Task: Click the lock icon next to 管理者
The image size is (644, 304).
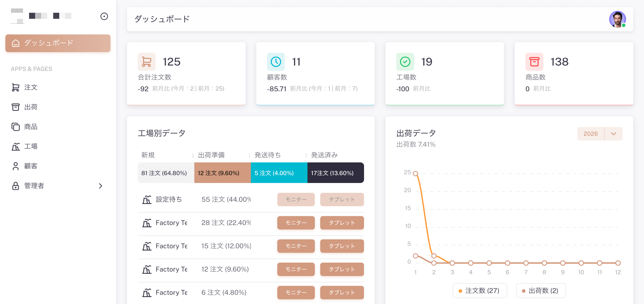Action: pyautogui.click(x=15, y=186)
